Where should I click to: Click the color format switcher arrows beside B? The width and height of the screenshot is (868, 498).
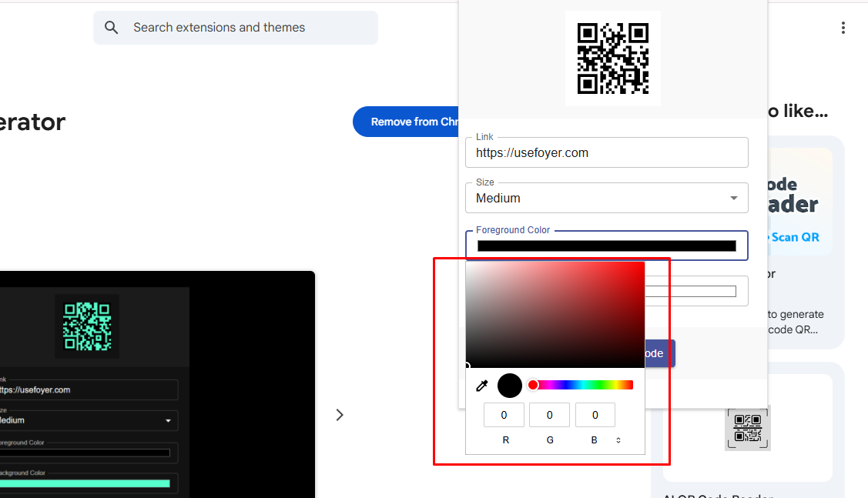click(620, 440)
